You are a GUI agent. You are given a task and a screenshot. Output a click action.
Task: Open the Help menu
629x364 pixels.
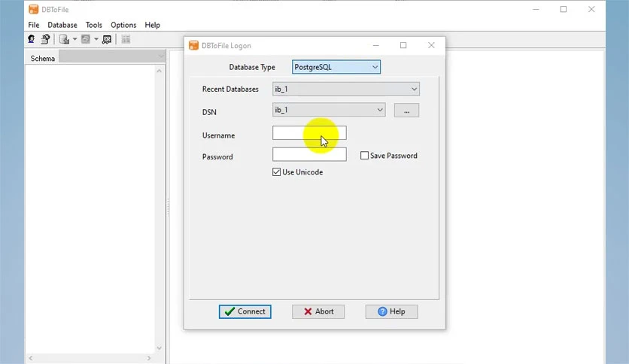point(153,25)
